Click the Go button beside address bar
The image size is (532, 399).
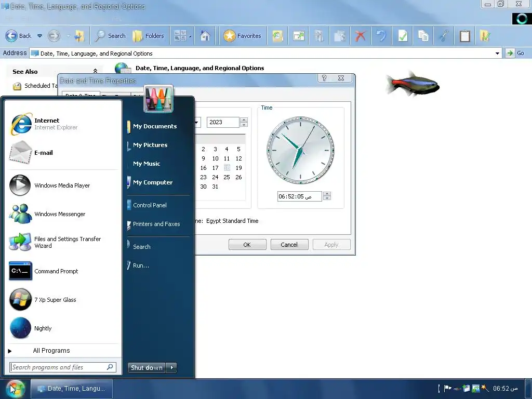[x=516, y=53]
